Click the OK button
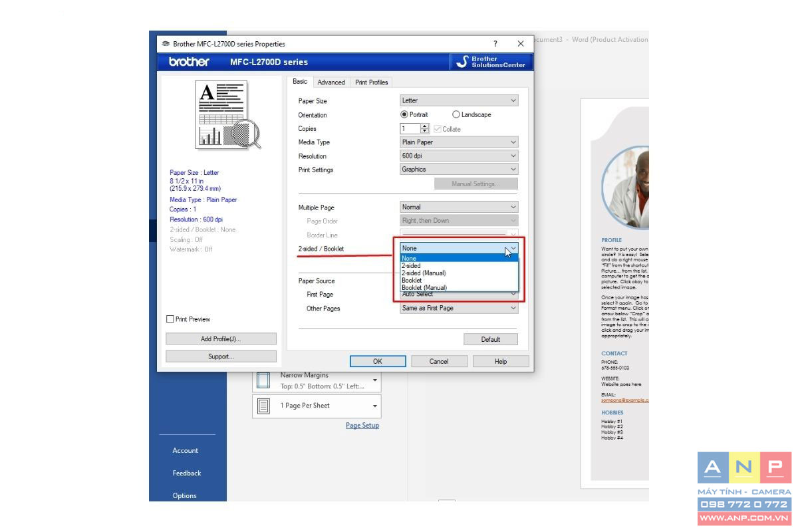The image size is (798, 532). pos(378,361)
